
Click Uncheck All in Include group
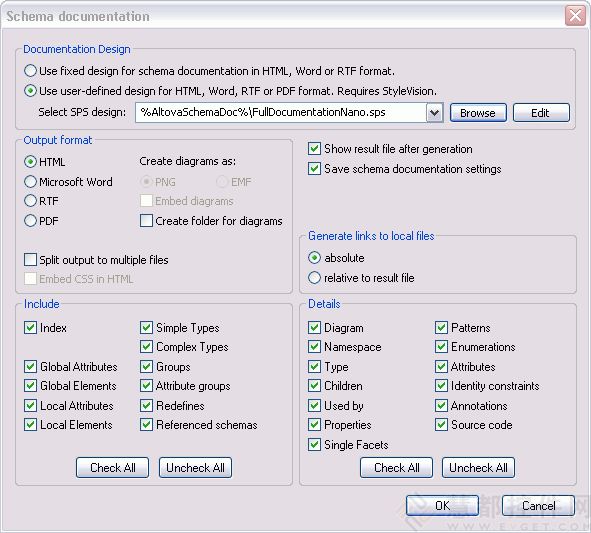click(195, 468)
